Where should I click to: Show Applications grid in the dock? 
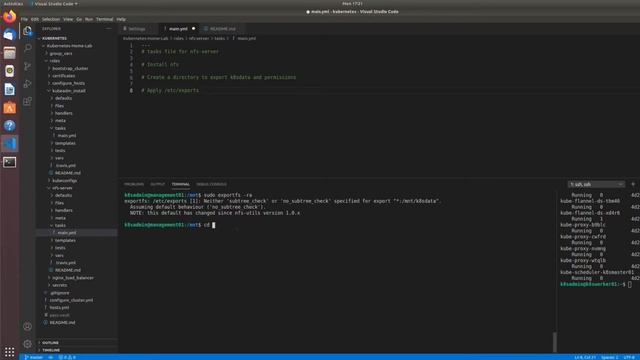tap(9, 351)
